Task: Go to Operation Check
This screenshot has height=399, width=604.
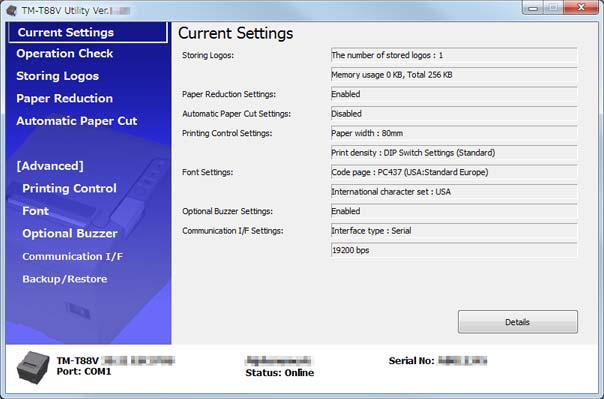Action: point(65,54)
